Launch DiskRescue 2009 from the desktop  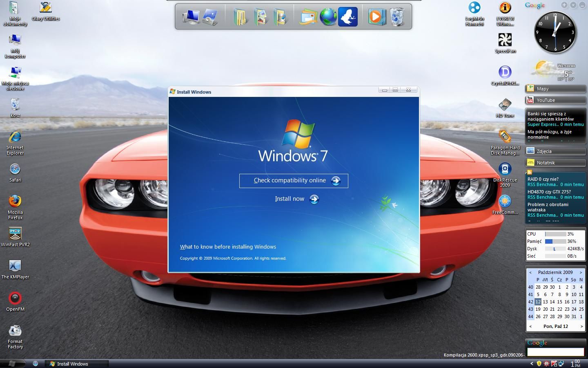[505, 175]
